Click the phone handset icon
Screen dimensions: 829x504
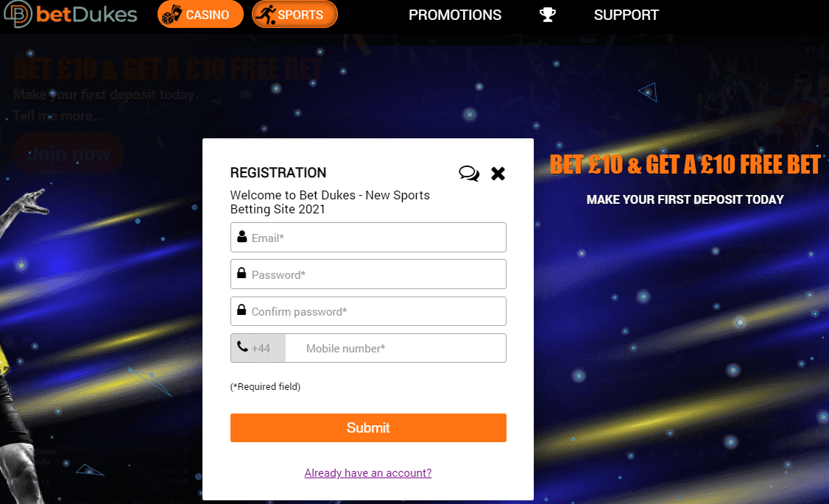(x=242, y=347)
